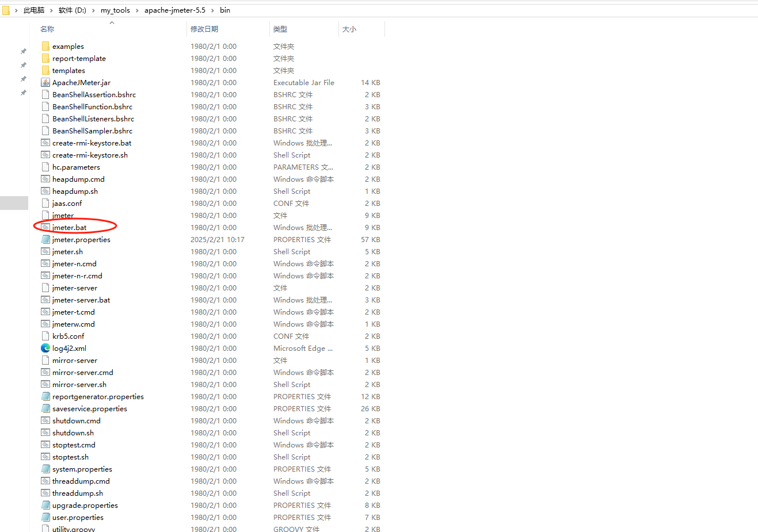The width and height of the screenshot is (758, 532).
Task: Select the mirror-server.sh file name
Action: coord(79,384)
